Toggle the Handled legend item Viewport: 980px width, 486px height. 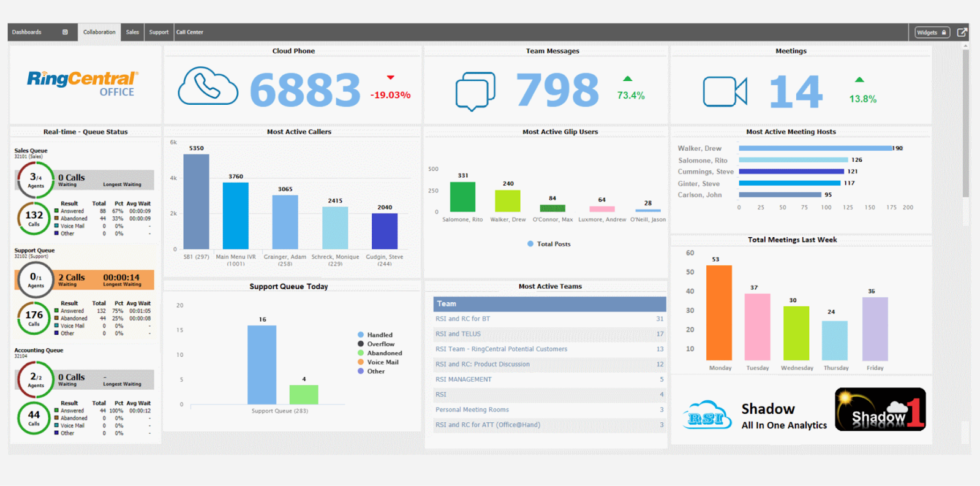point(379,335)
